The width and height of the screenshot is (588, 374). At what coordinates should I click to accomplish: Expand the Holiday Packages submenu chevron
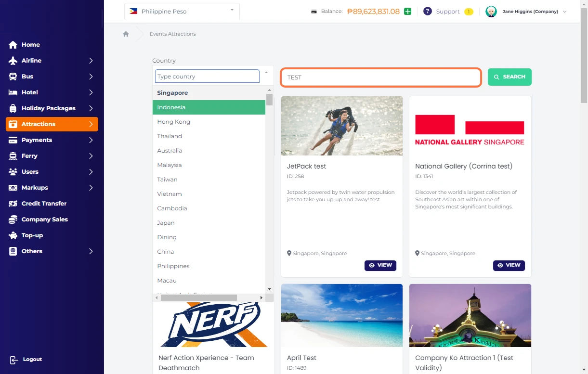point(91,108)
